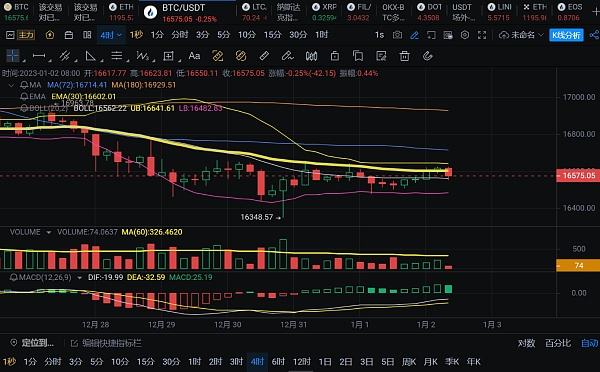Screen dimensions: 600x372
Task: Click the MA indicator bell icon
Action: (24, 85)
